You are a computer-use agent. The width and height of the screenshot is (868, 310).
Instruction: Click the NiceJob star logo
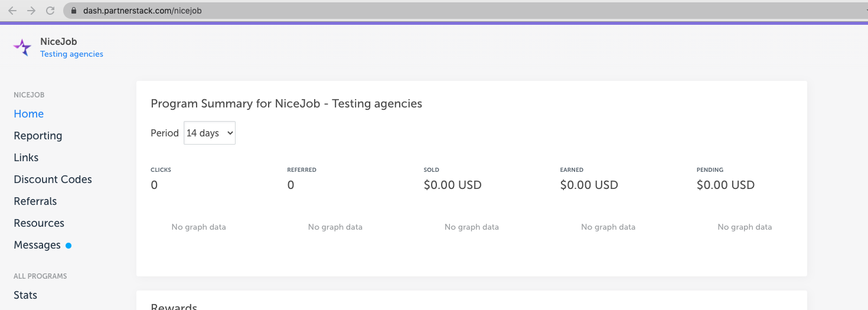pos(22,48)
